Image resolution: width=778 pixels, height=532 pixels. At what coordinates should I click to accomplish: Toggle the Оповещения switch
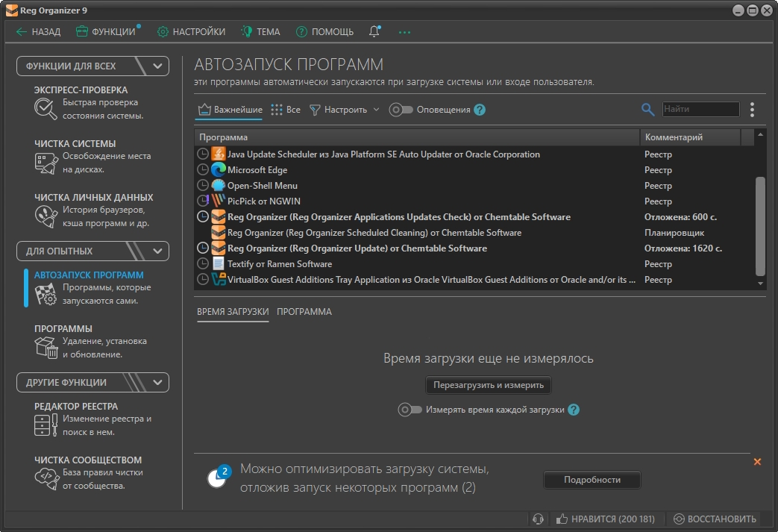(x=401, y=110)
